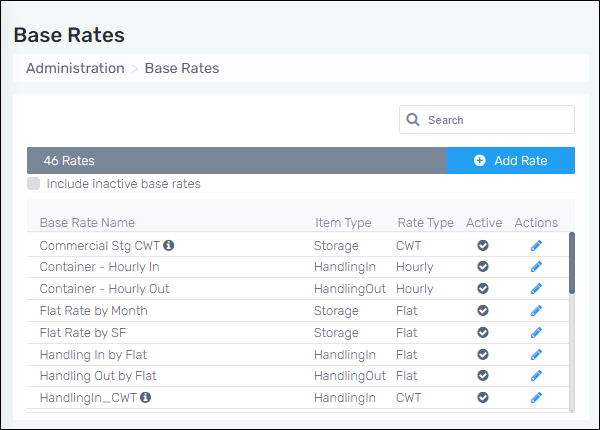Click active checkmark for Container - Hourly In
Image resolution: width=600 pixels, height=430 pixels.
coord(483,266)
